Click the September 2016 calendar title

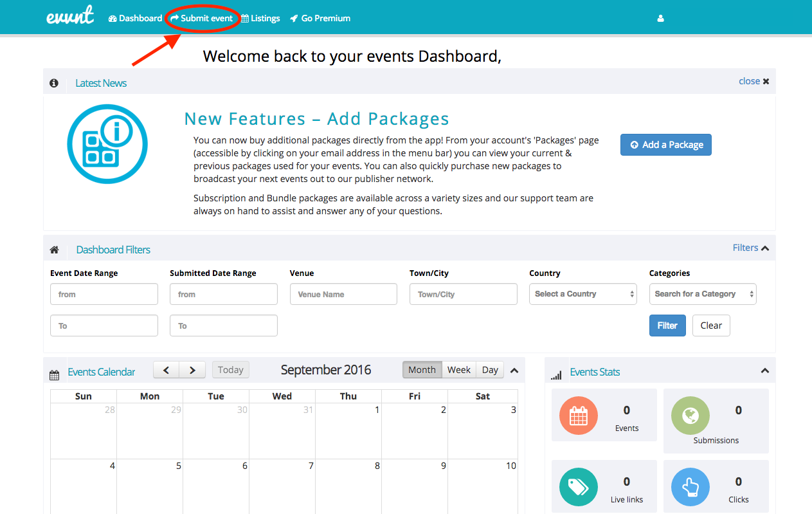coord(326,370)
